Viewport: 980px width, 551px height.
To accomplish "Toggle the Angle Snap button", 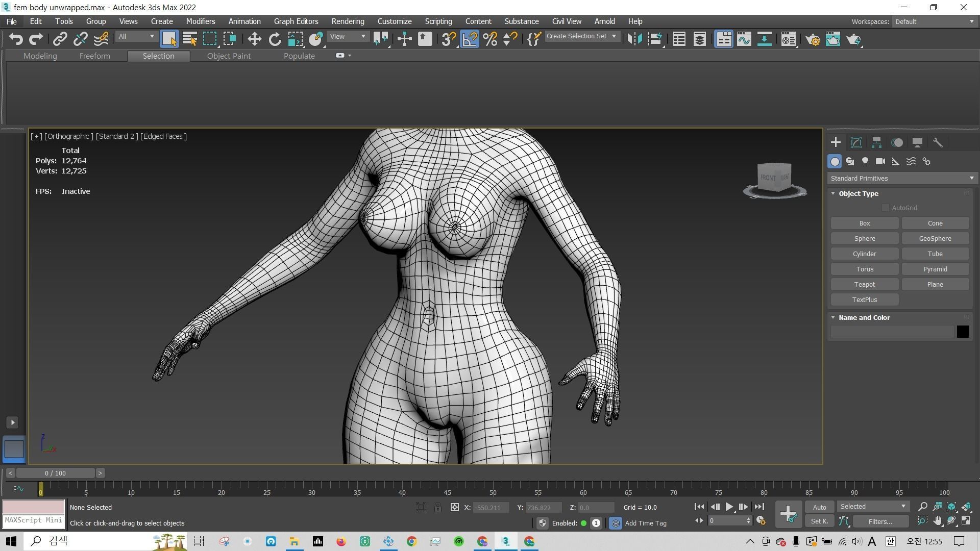I will pyautogui.click(x=470, y=39).
